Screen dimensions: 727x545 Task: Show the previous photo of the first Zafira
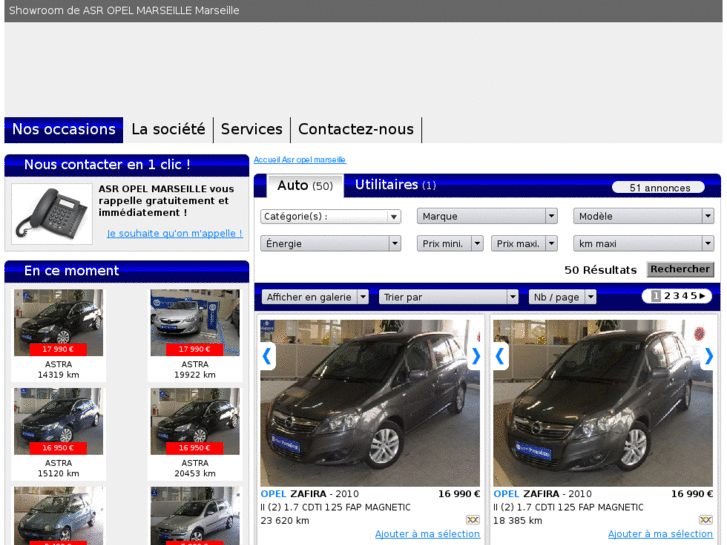click(x=267, y=355)
